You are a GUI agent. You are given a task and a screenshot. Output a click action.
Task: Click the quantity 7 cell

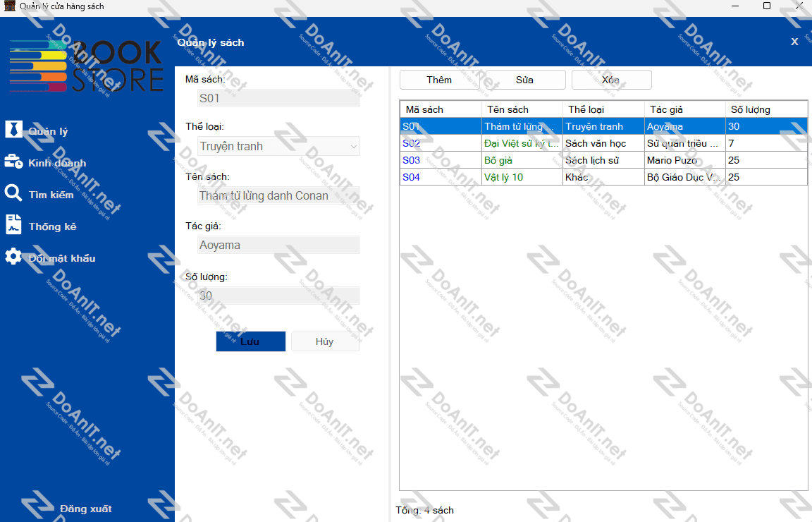[766, 143]
